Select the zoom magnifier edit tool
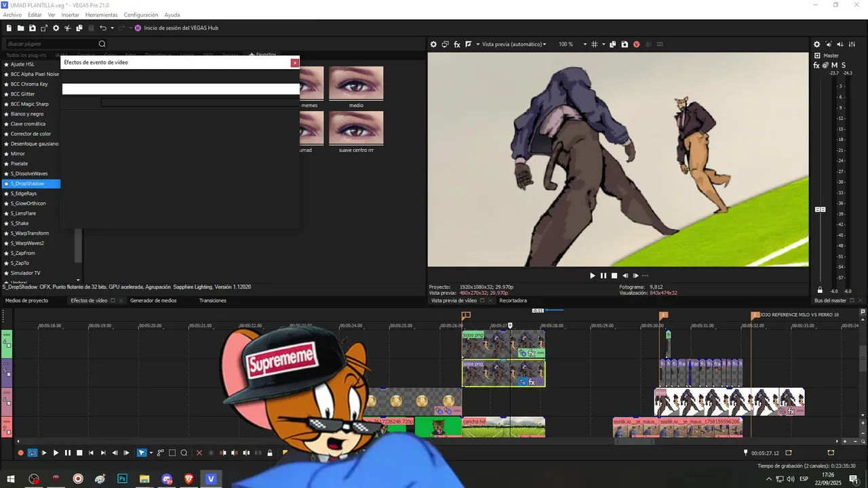This screenshot has width=868, height=488. click(184, 453)
